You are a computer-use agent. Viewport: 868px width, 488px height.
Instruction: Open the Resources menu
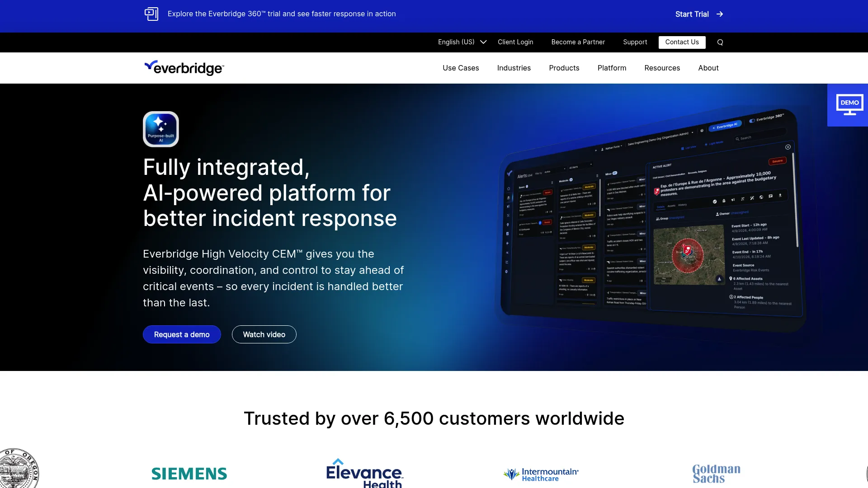tap(662, 68)
